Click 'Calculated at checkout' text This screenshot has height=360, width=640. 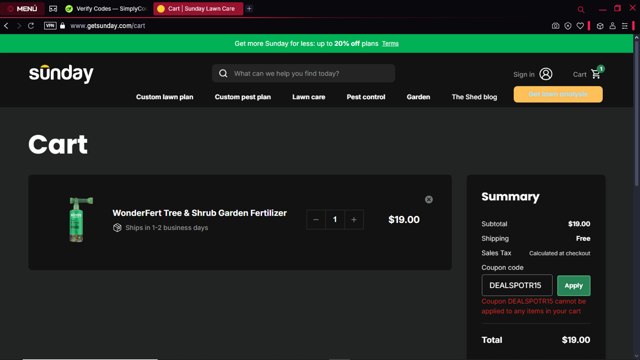pyautogui.click(x=560, y=253)
